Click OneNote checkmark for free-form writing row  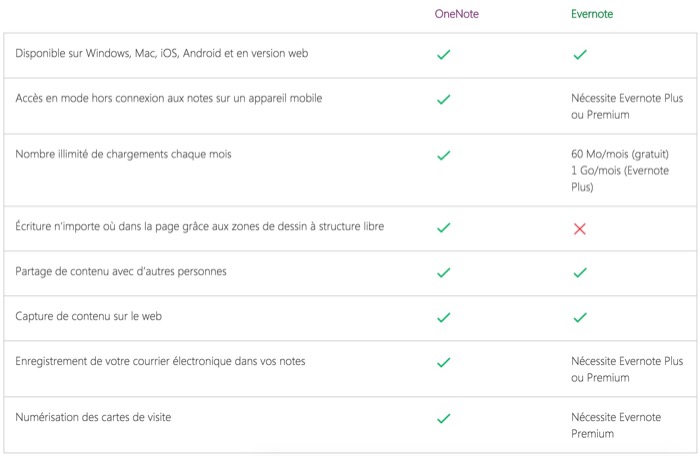click(x=443, y=228)
